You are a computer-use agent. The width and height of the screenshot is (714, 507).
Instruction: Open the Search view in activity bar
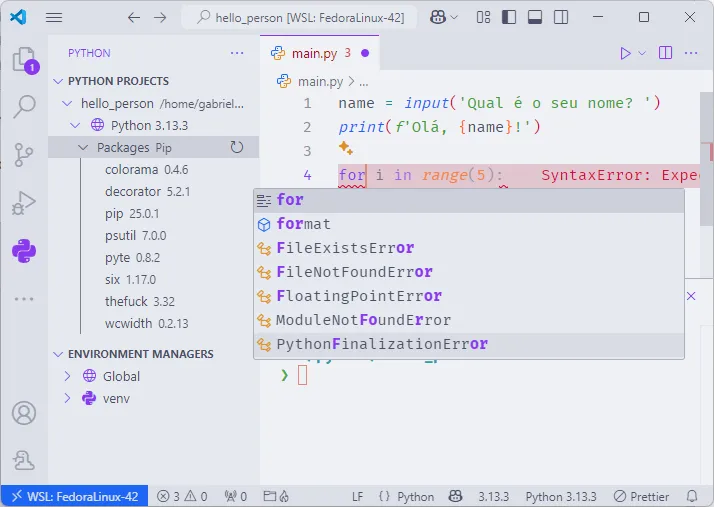[x=24, y=107]
